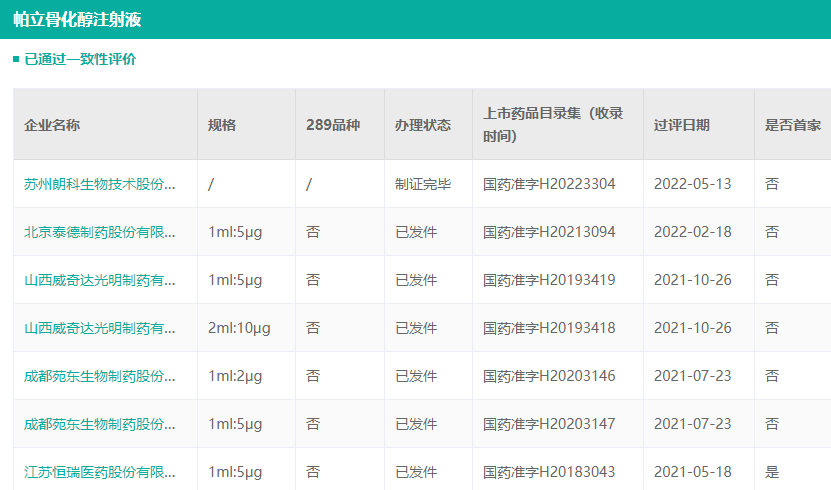Select approval number 国药准字H20203146

pos(549,376)
